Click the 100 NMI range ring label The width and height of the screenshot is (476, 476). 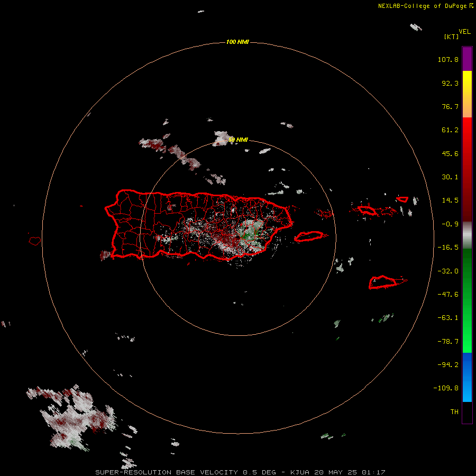coord(237,42)
